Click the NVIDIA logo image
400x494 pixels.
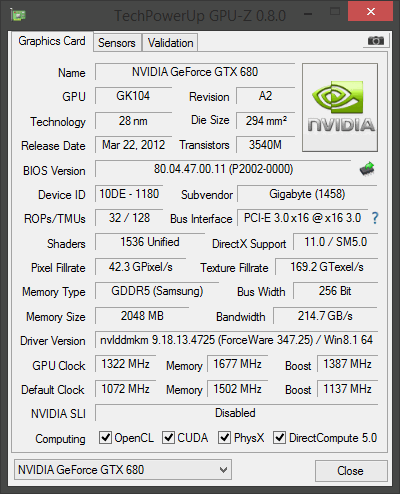click(x=340, y=107)
